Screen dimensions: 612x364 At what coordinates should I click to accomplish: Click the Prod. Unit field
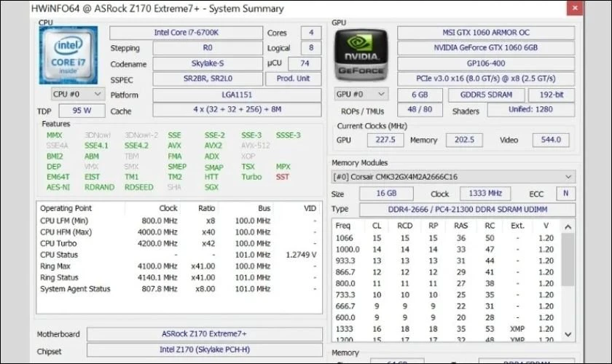tap(293, 79)
